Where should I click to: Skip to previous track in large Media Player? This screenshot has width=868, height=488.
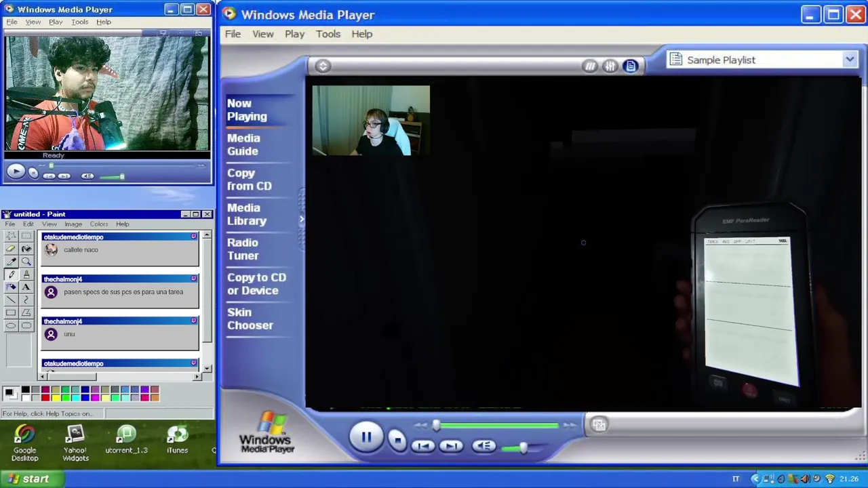click(423, 446)
